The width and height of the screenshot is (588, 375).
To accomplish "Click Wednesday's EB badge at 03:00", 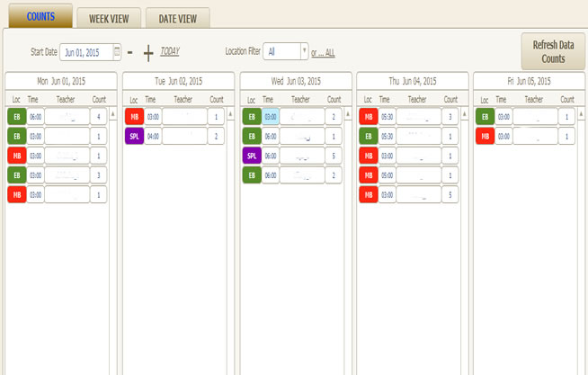I will click(x=252, y=117).
